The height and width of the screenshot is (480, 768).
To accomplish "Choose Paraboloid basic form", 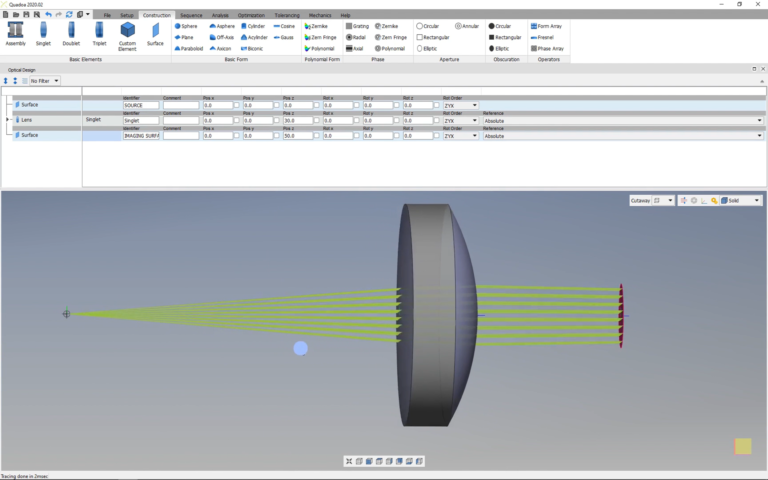I will (189, 48).
